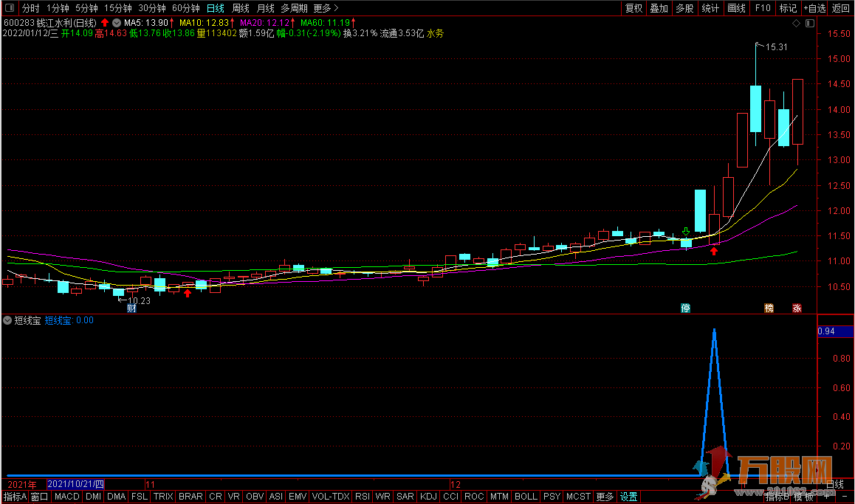
Task: Click the 停 marker at the chart bottom
Action: click(x=685, y=308)
